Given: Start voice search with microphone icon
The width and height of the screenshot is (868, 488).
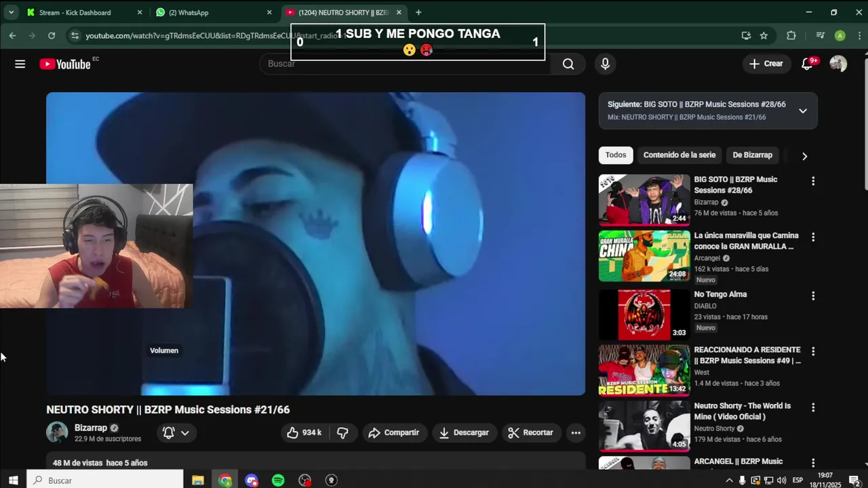Looking at the screenshot, I should pos(606,64).
